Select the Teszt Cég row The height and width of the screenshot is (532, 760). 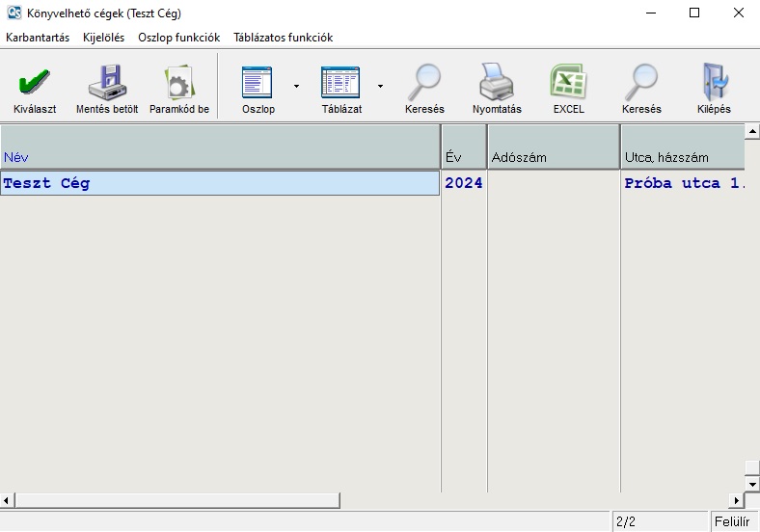[220, 183]
